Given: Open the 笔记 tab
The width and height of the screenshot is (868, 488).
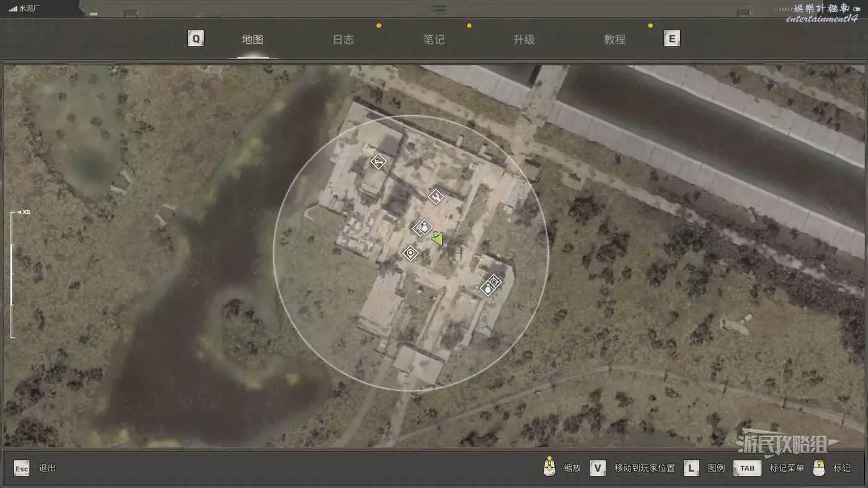Looking at the screenshot, I should coord(433,40).
